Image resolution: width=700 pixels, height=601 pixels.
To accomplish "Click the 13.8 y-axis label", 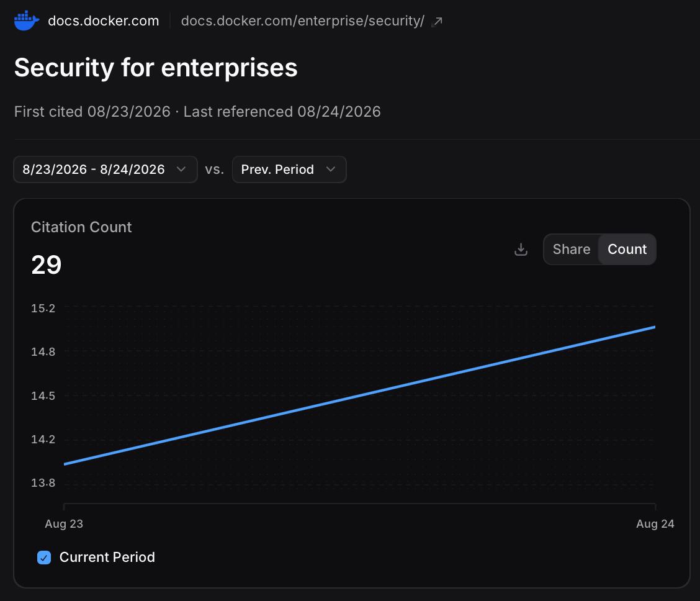I will pyautogui.click(x=43, y=482).
